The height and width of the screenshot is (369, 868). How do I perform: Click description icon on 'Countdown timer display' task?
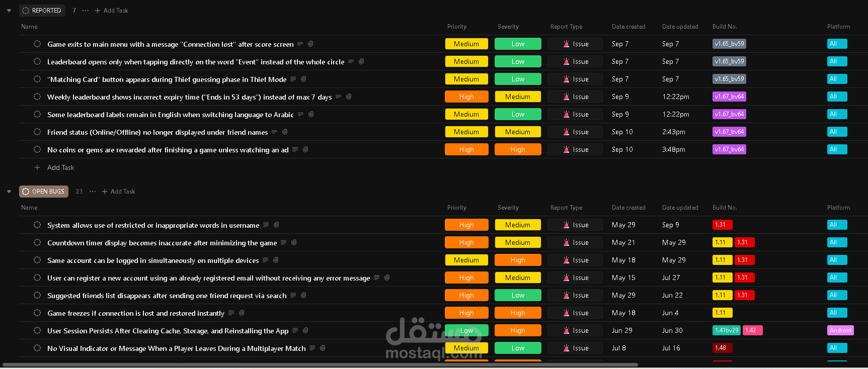[x=284, y=242]
